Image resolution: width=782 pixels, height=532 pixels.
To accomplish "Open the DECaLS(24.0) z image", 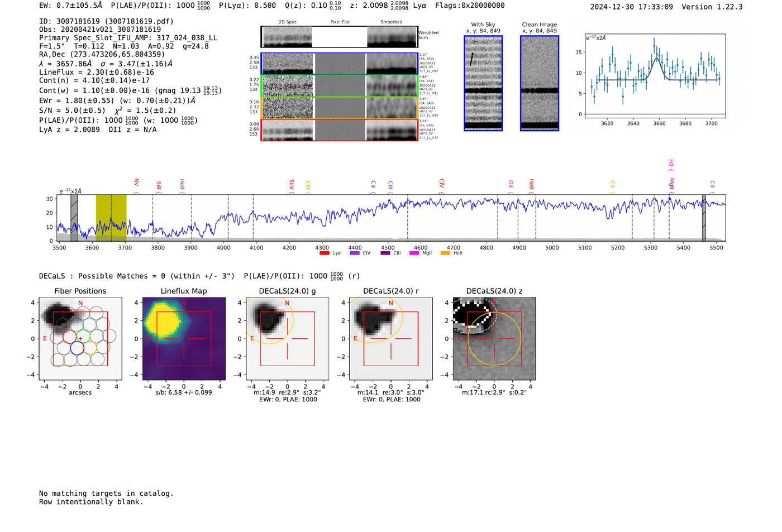I will pyautogui.click(x=494, y=338).
